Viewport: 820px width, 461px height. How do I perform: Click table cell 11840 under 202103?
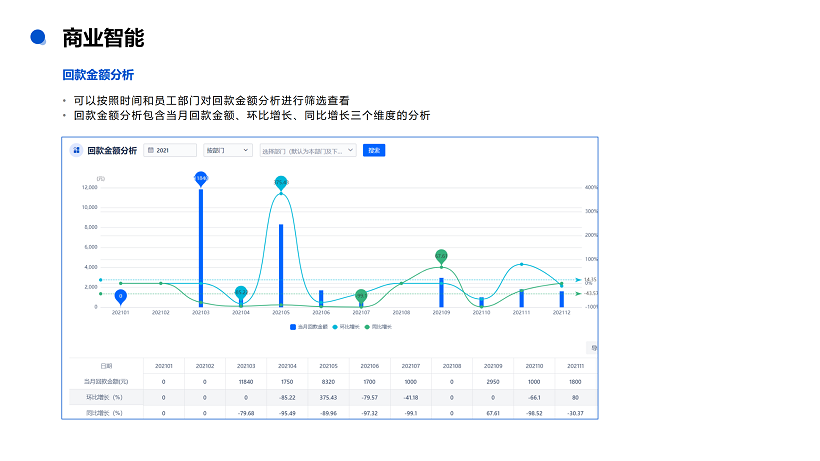pos(246,382)
